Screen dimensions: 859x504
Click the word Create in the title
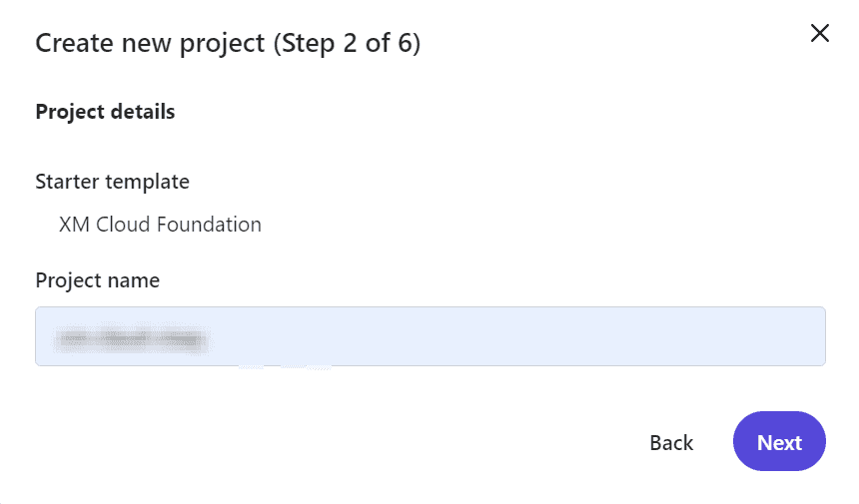75,43
